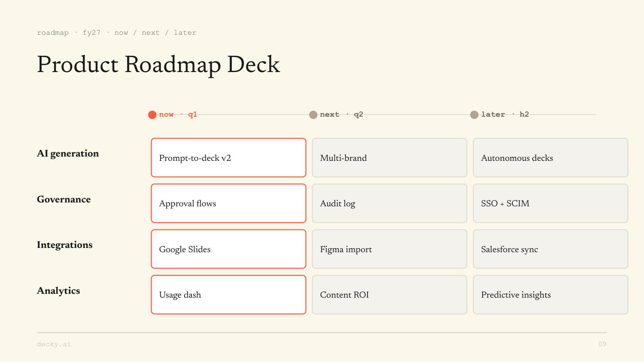Click the Product Roadmap Deck title
The width and height of the screenshot is (644, 362).
click(158, 65)
